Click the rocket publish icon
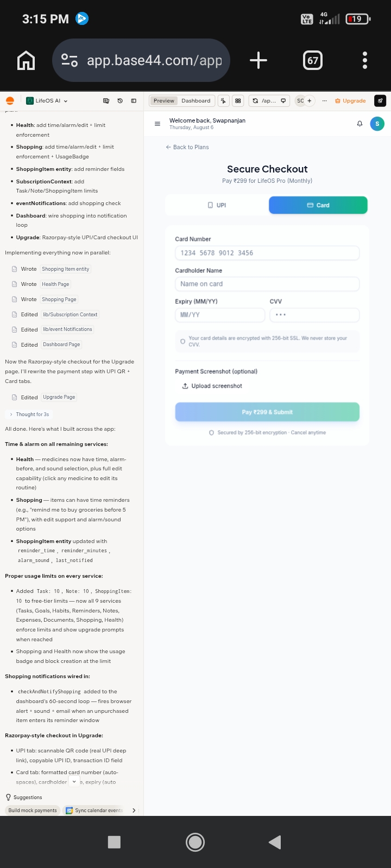 (x=380, y=100)
